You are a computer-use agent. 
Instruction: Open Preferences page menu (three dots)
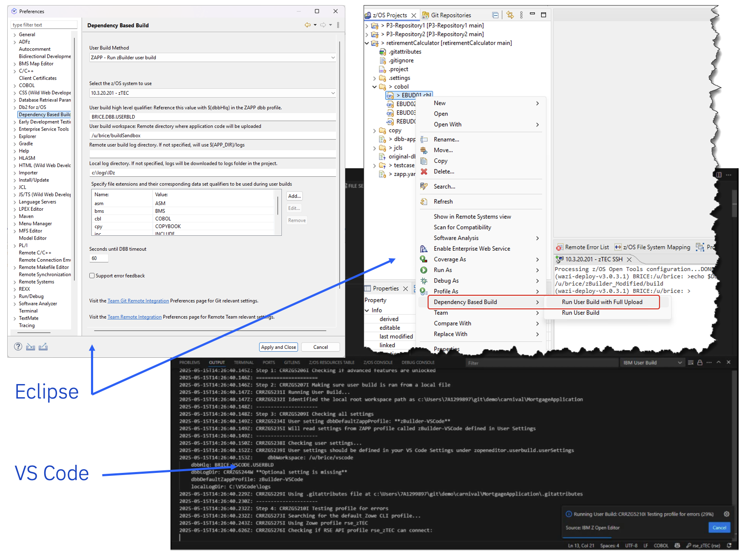pyautogui.click(x=338, y=25)
